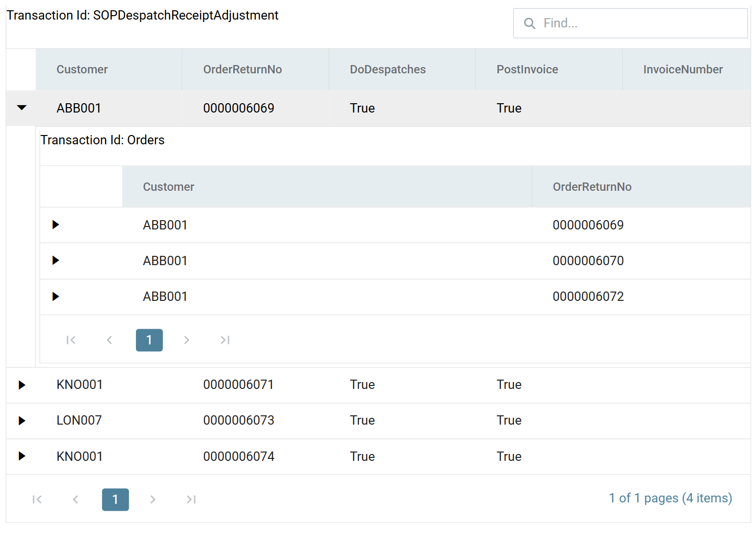Sort by the main grid Customer column header

click(x=109, y=69)
